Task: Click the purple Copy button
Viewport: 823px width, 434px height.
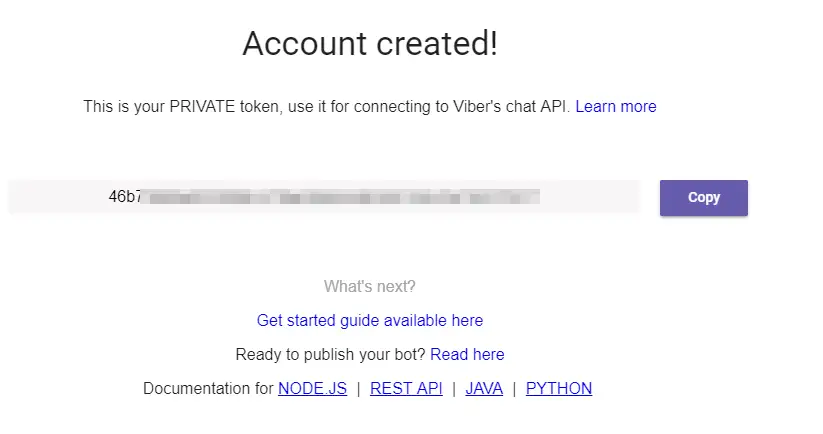Action: (703, 198)
